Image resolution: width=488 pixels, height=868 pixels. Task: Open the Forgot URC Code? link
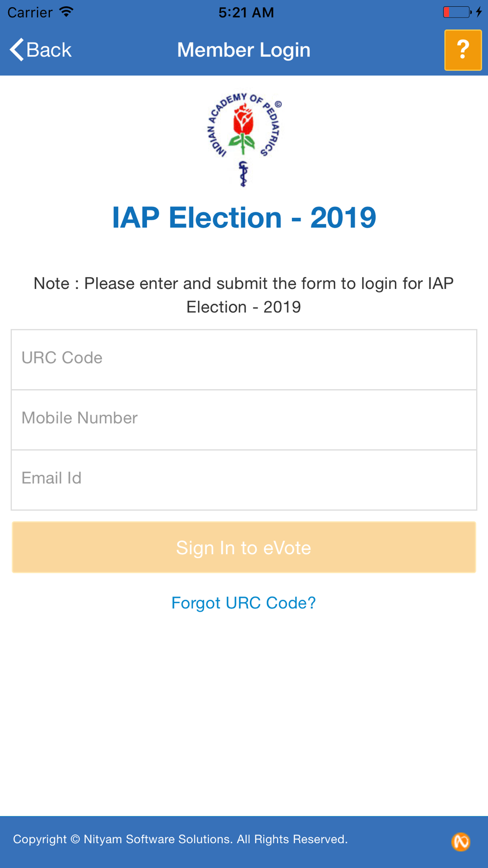[244, 603]
